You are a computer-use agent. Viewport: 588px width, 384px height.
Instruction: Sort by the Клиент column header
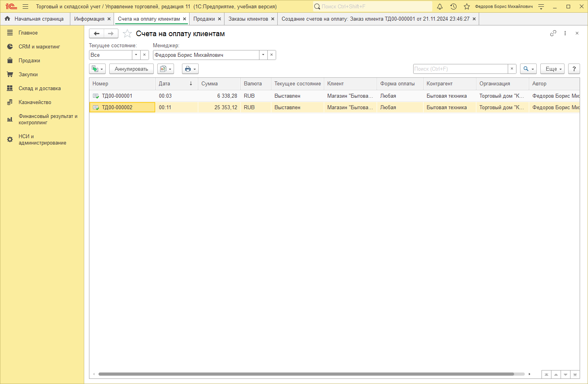[x=350, y=83]
